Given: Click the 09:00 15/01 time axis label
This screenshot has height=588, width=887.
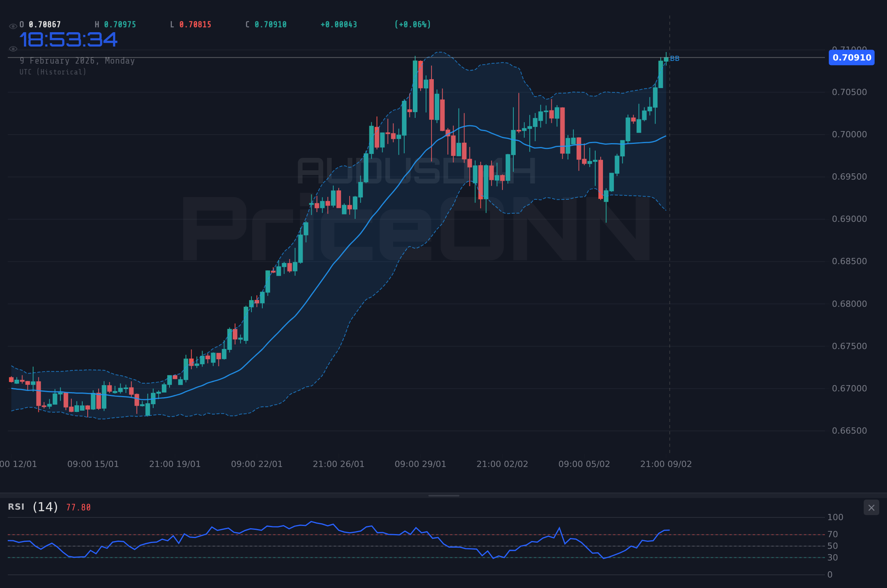Looking at the screenshot, I should [93, 464].
